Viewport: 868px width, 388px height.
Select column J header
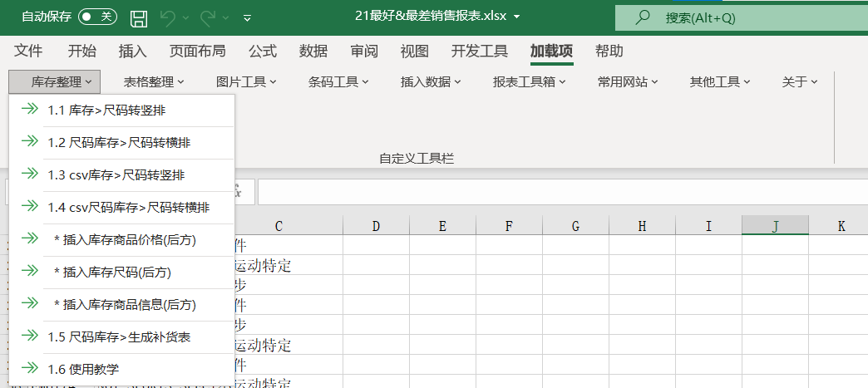click(x=775, y=225)
